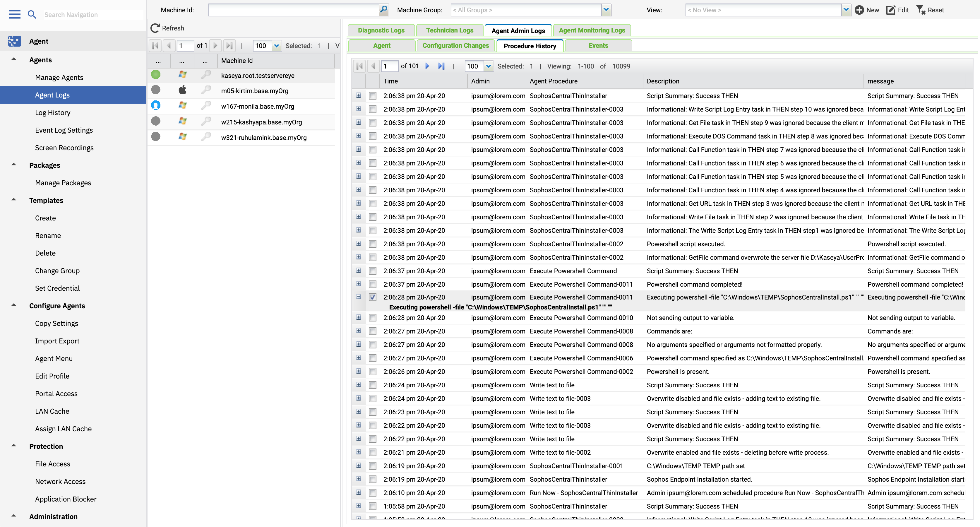
Task: Uncheck the 2:06:28 pm Execute Powershell Command-0011 row
Action: click(x=372, y=297)
